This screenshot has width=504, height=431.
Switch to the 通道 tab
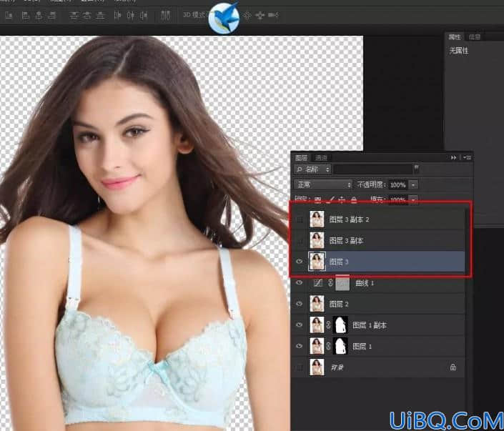[x=321, y=158]
